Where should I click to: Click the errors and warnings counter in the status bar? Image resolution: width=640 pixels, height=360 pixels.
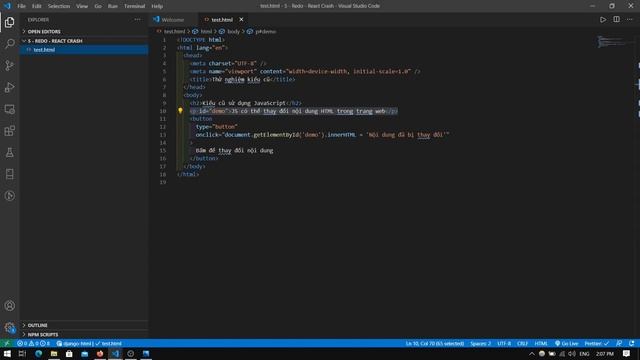pyautogui.click(x=33, y=343)
